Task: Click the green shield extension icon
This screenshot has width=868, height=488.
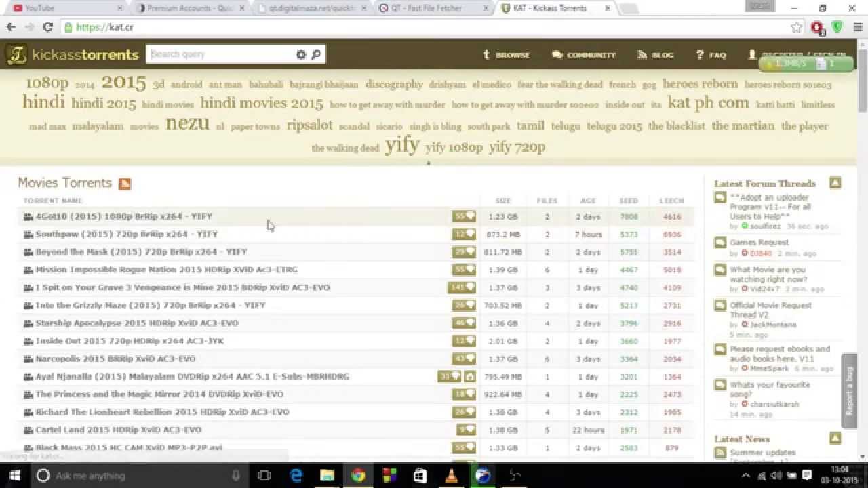Action: [x=837, y=27]
